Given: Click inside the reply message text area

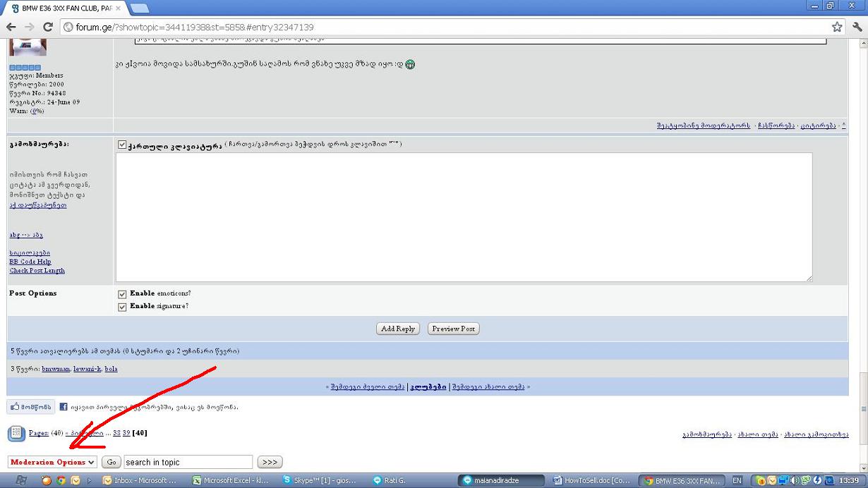Looking at the screenshot, I should [x=464, y=217].
